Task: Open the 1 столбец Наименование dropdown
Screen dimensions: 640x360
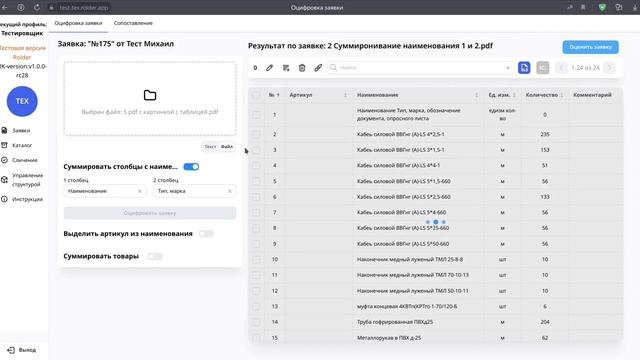Action: tap(105, 191)
